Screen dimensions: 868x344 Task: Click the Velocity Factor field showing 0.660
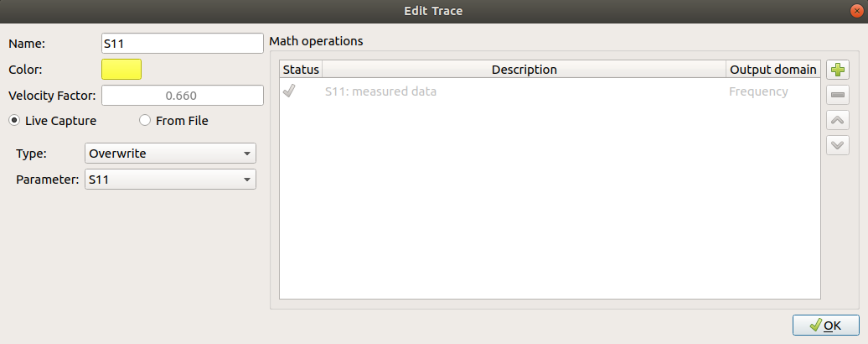182,96
